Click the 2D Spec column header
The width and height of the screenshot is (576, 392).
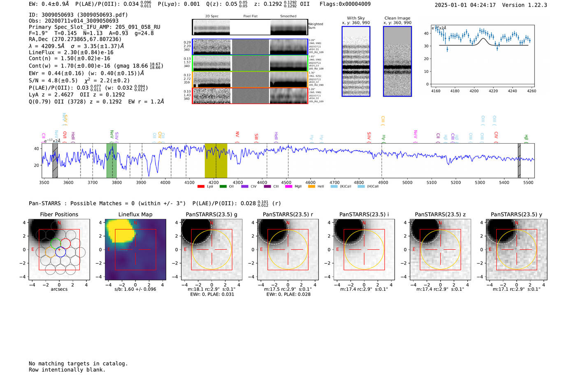[212, 16]
